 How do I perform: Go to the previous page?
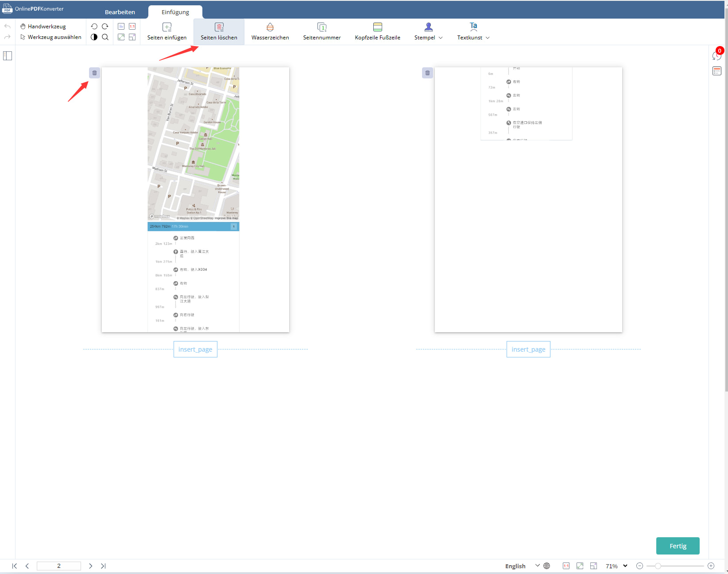point(27,566)
